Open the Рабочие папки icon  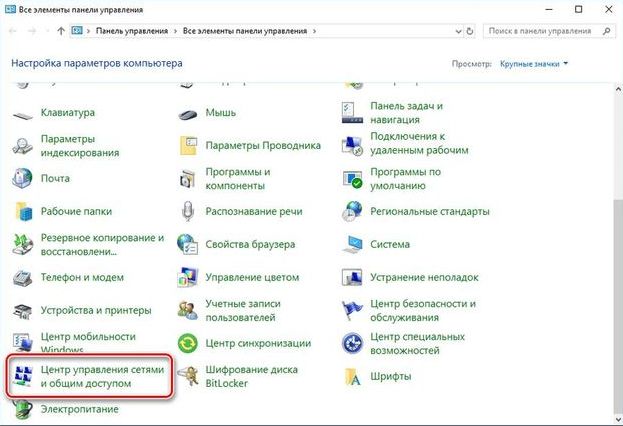click(x=24, y=211)
